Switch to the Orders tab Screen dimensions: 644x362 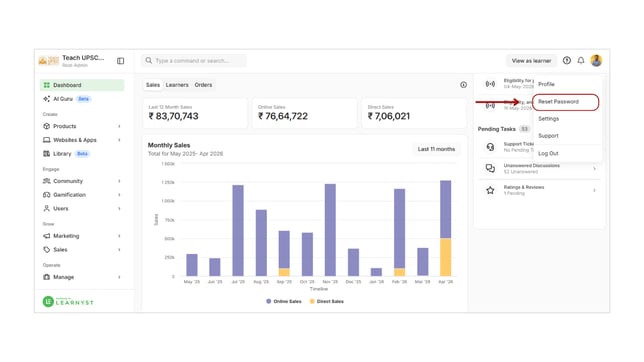click(203, 85)
